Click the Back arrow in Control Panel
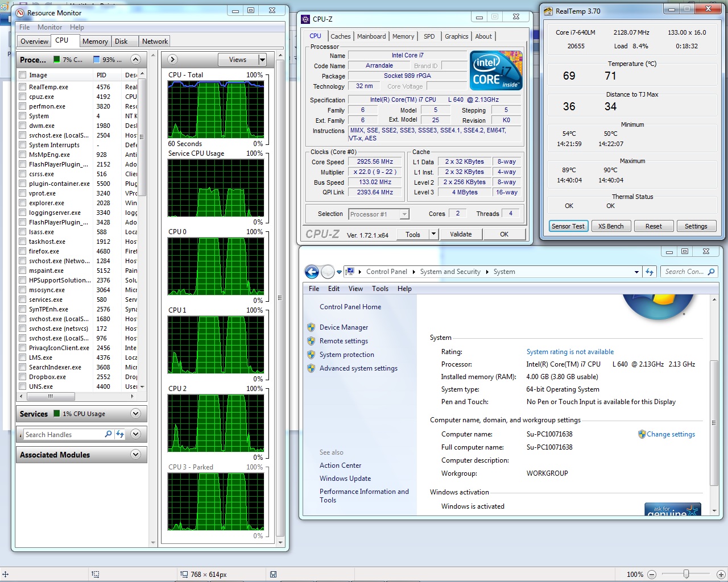 pyautogui.click(x=312, y=272)
